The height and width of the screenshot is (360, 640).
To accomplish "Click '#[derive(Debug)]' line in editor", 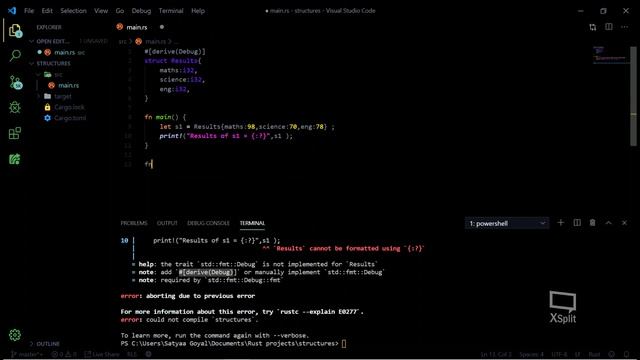I will click(175, 51).
